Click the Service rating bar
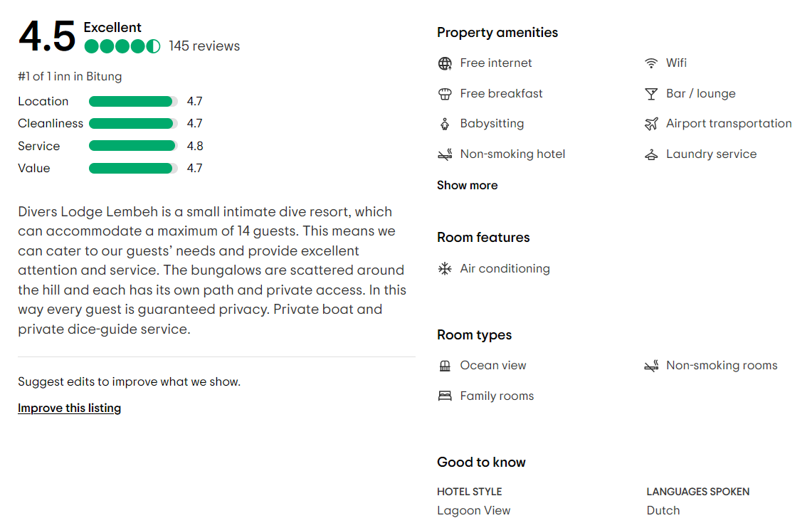This screenshot has height=523, width=812. [x=133, y=146]
